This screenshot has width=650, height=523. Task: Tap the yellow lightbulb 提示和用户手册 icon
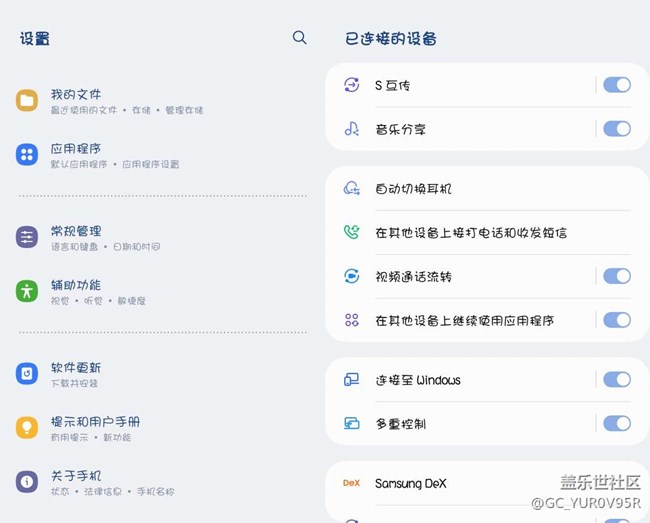pyautogui.click(x=27, y=428)
